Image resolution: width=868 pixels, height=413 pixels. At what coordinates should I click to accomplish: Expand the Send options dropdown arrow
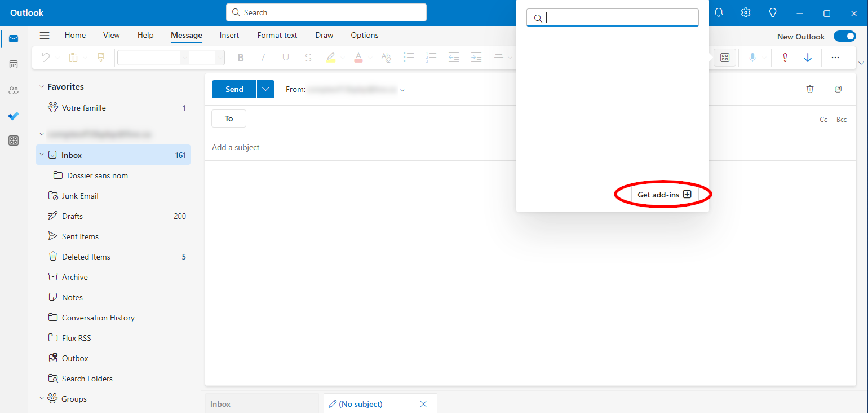tap(265, 89)
